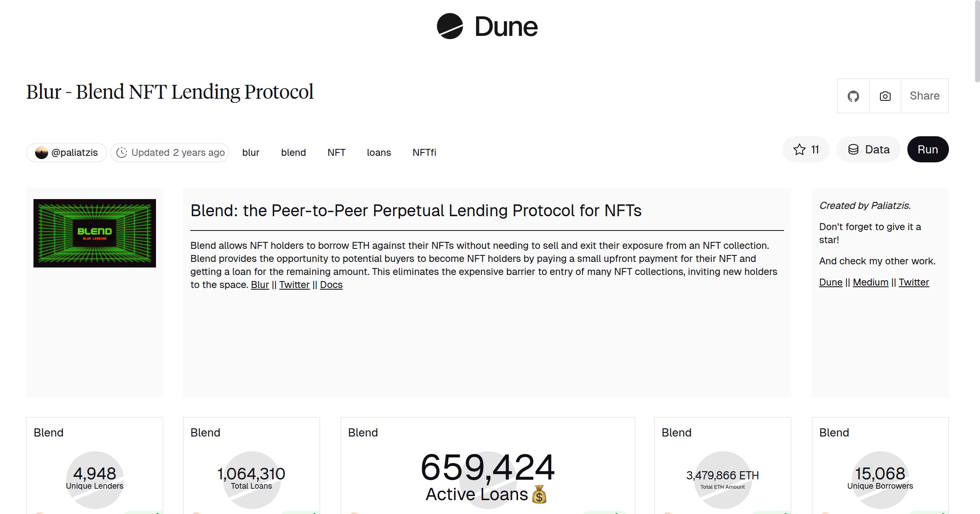
Task: Open the author's Medium link
Action: (870, 282)
